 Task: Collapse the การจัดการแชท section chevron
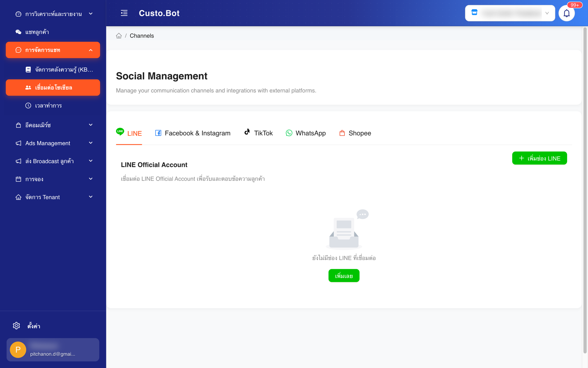(x=91, y=50)
